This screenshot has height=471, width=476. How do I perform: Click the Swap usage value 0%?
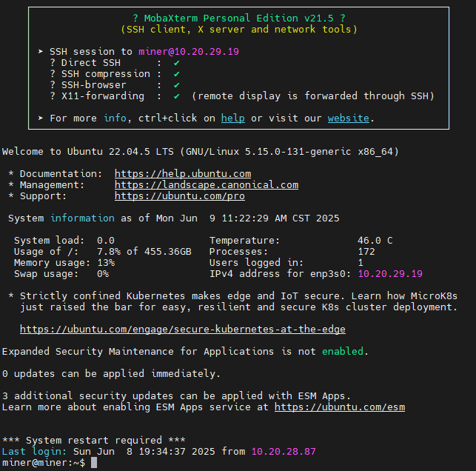click(x=103, y=274)
